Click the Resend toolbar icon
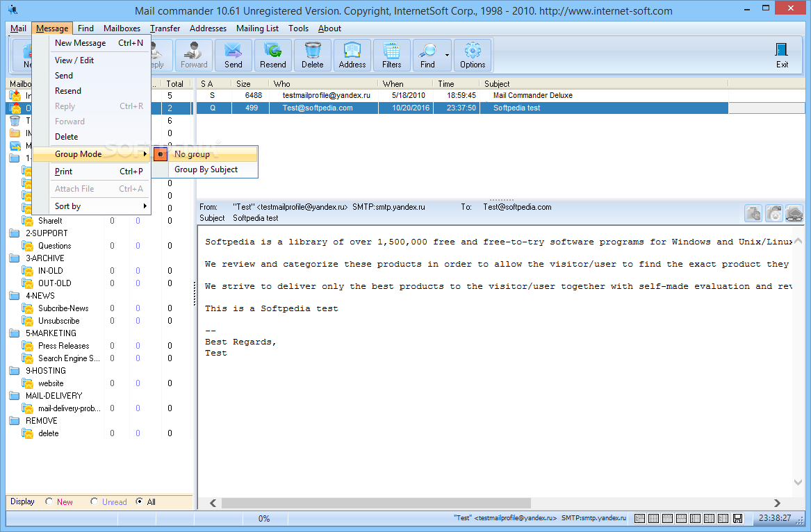Viewport: 811px width, 532px height. [x=272, y=55]
